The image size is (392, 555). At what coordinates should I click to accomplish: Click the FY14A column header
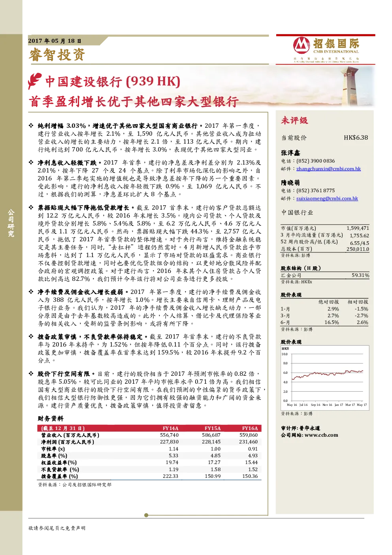(171, 428)
